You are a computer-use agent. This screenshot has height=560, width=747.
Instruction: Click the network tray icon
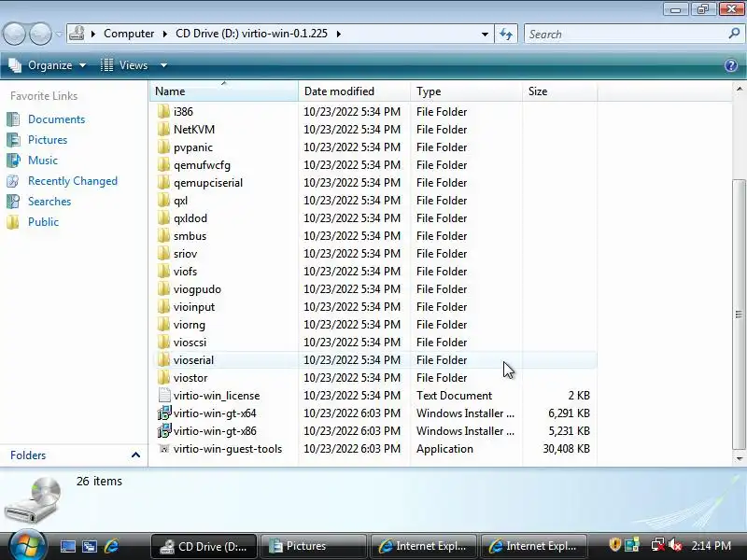coord(657,545)
